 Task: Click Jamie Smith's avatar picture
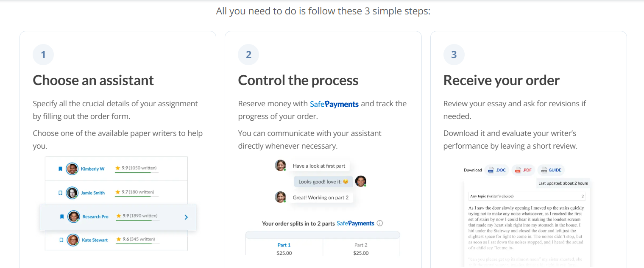(72, 193)
